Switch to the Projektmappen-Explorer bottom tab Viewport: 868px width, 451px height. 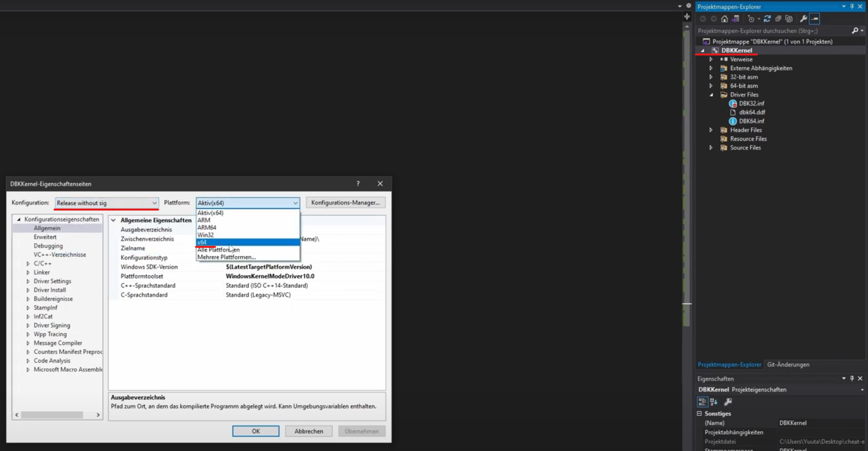pos(729,365)
